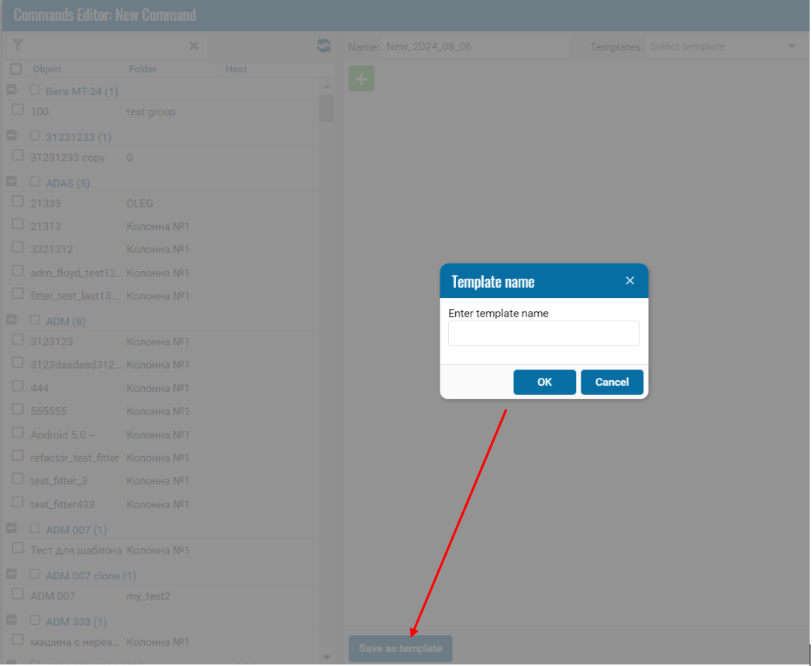Click Cancel in Template name dialog

pos(612,382)
